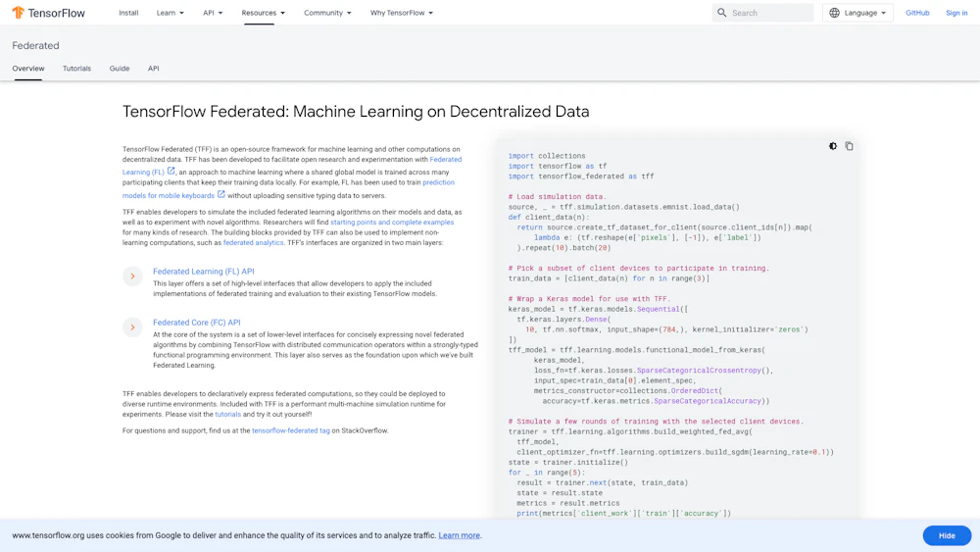Screen dimensions: 980x552
Task: Go to the Install page
Action: [128, 13]
